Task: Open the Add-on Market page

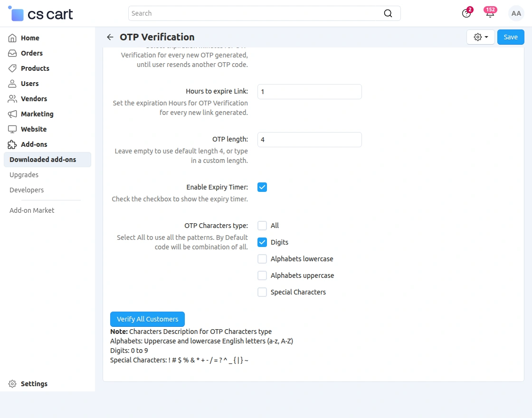Action: pyautogui.click(x=31, y=210)
